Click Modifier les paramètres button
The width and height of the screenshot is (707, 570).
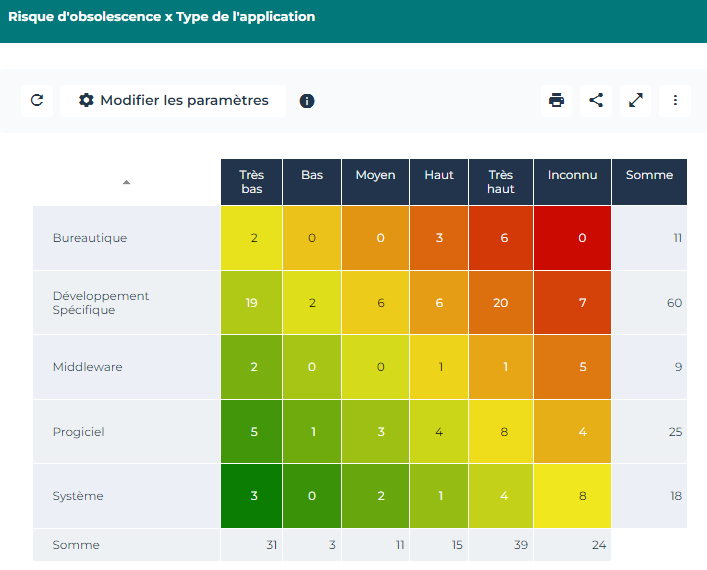point(173,100)
